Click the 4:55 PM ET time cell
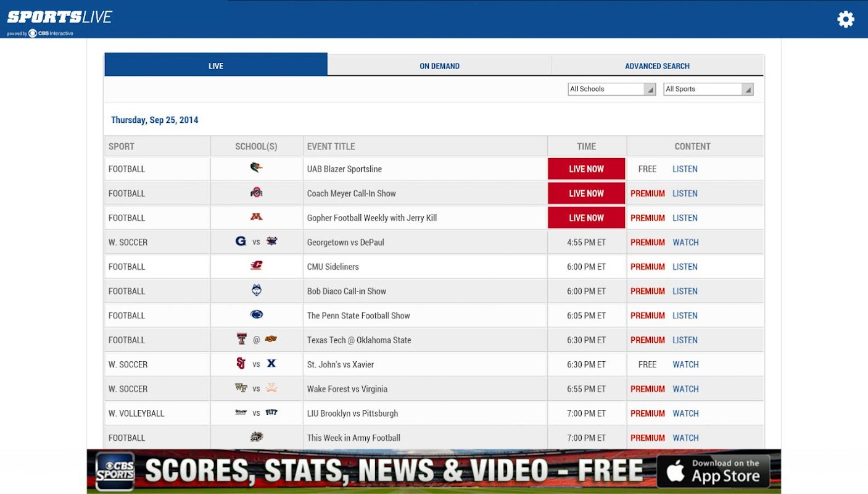 pyautogui.click(x=587, y=242)
